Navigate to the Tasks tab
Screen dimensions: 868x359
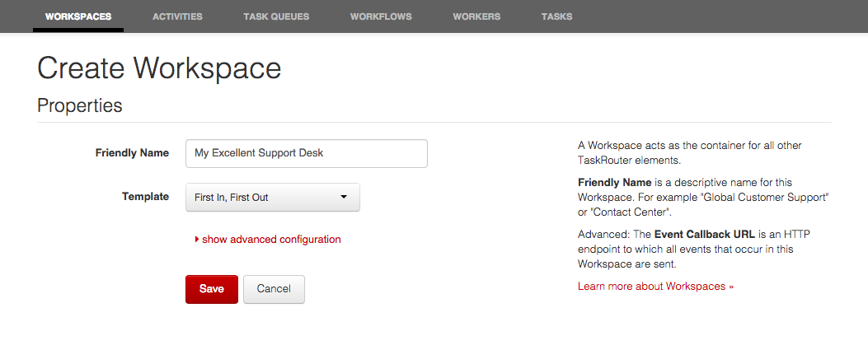point(557,16)
